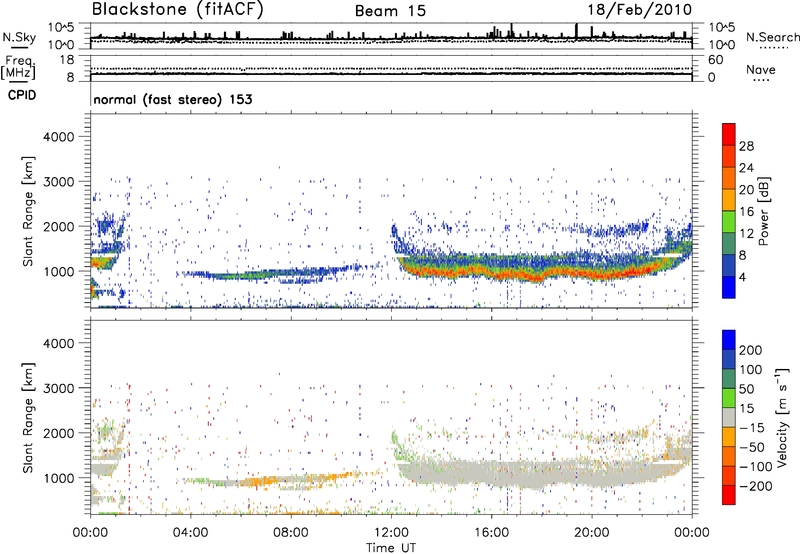Select the 'Velocity [m s-1]' colorbar title

tap(781, 417)
